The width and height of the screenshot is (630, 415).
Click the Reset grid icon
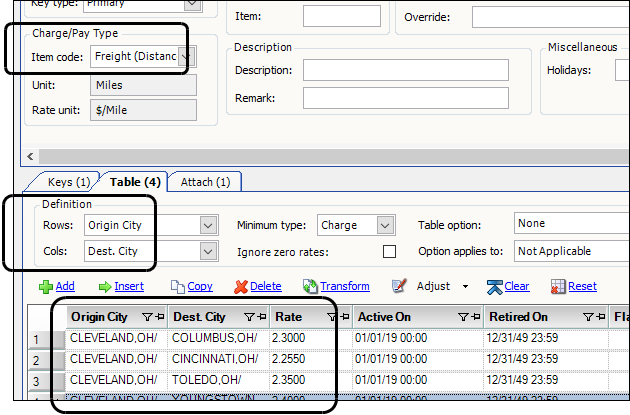pos(558,287)
